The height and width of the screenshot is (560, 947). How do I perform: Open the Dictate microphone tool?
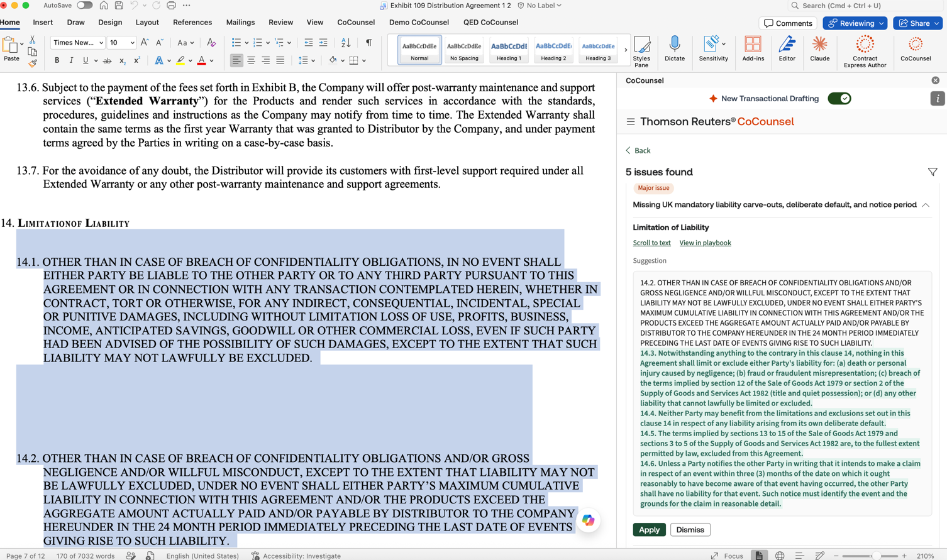pos(674,49)
